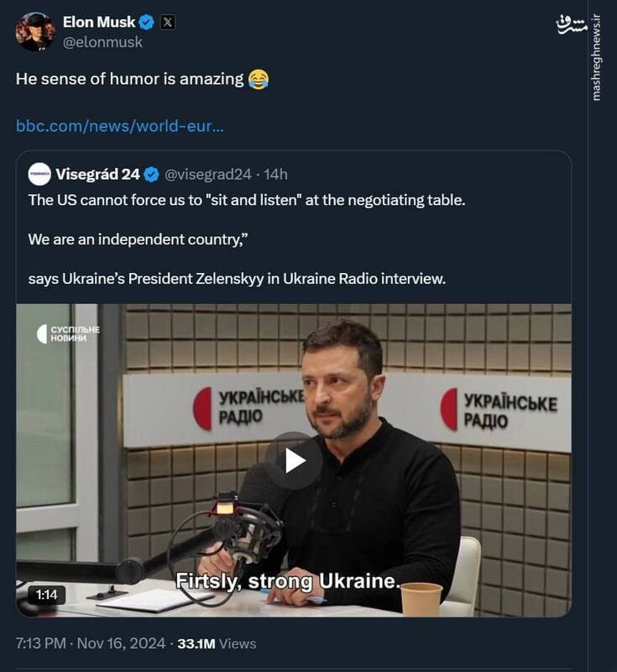Viewport: 617px width, 672px height.
Task: Visit the @visegrad24 handle
Action: (207, 174)
